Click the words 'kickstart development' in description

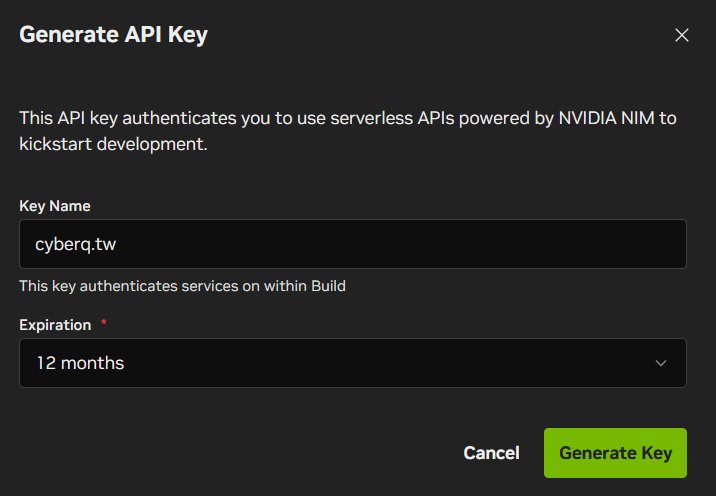113,144
